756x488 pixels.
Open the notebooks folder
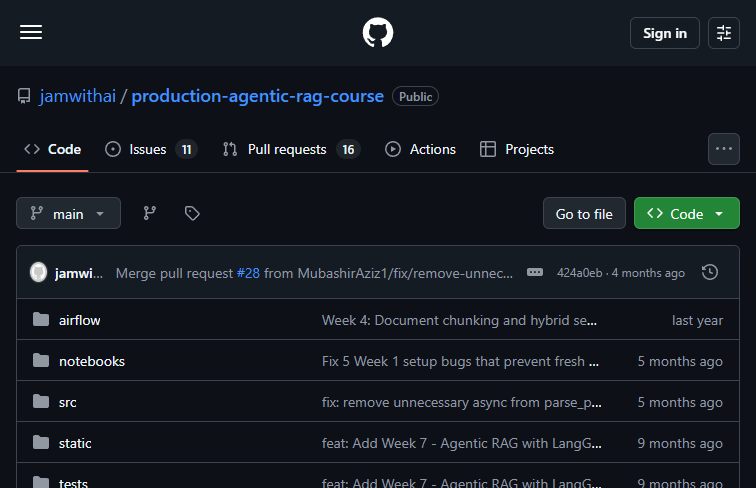coord(92,361)
